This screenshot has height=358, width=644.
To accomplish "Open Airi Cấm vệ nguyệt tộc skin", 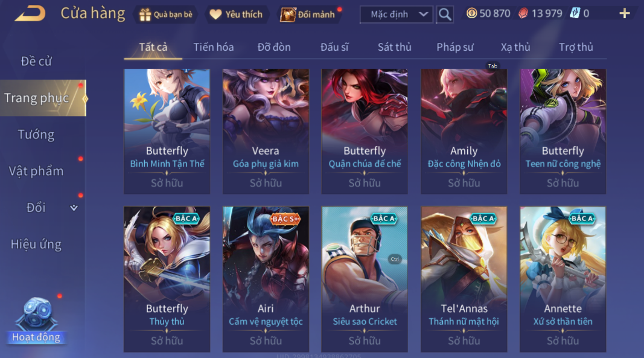I will 266,279.
